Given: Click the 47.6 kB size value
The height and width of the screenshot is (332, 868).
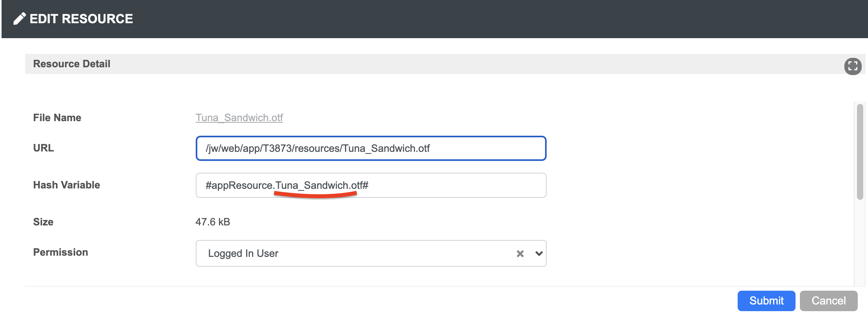Looking at the screenshot, I should point(213,222).
